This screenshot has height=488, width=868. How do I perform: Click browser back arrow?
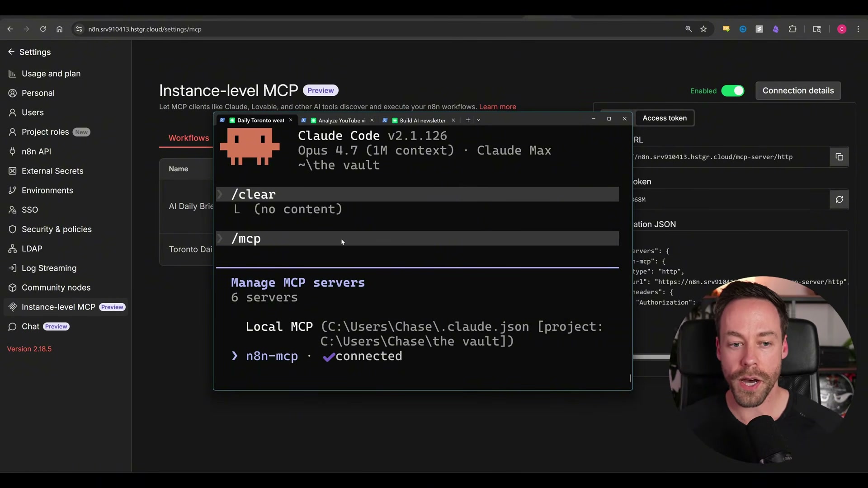point(10,29)
